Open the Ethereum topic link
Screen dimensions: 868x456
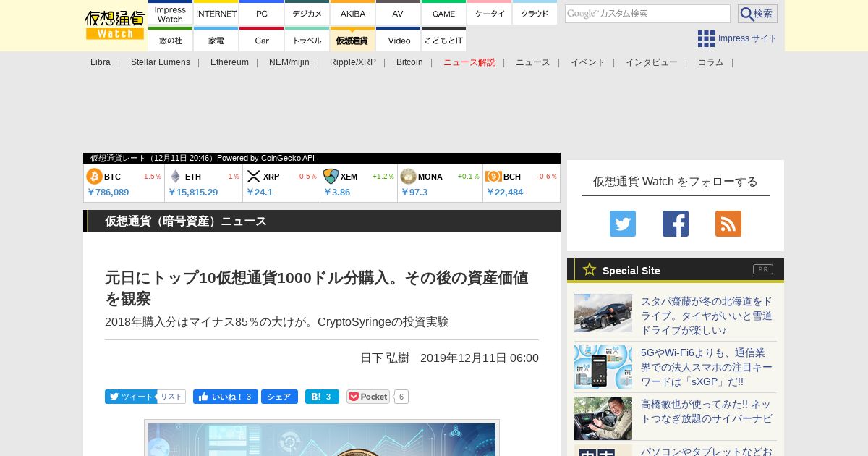tap(229, 62)
